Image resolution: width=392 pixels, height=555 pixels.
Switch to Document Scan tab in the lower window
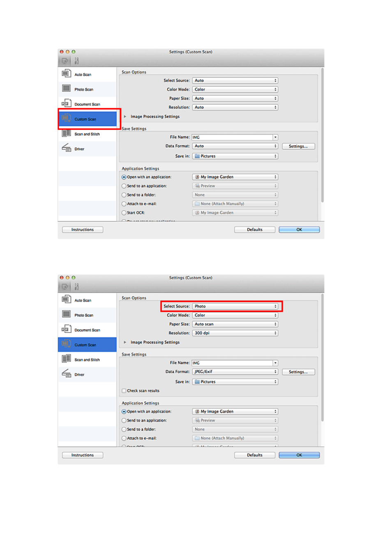[87, 330]
